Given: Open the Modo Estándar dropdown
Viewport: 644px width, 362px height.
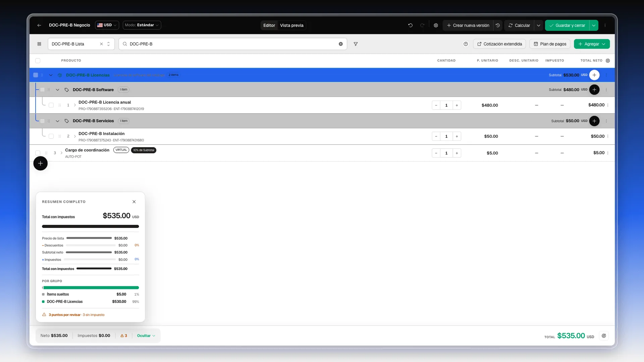Looking at the screenshot, I should pos(142,25).
